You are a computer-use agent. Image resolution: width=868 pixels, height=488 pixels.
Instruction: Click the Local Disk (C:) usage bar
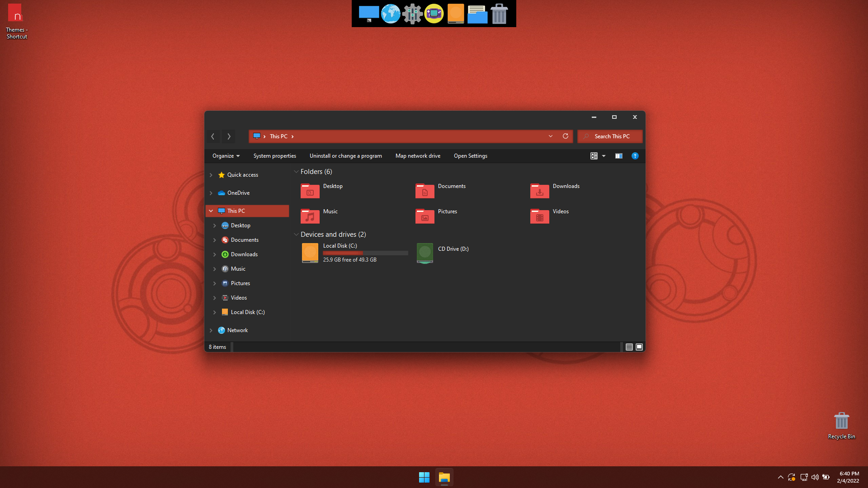(x=365, y=253)
